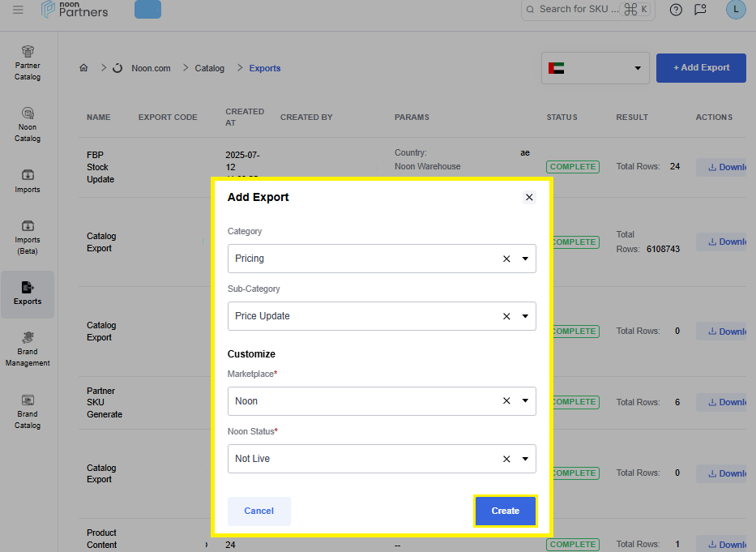Download the export with 6108743 rows
Screen dimensions: 756x552
(x=722, y=242)
